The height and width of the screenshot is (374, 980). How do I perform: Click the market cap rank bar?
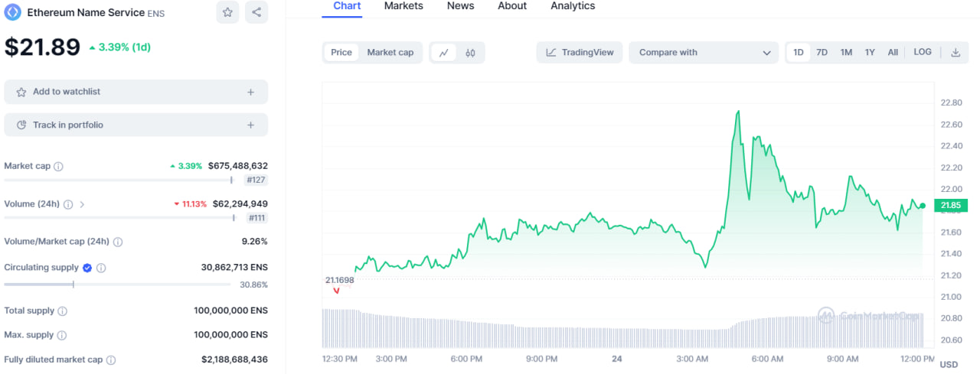coord(119,180)
